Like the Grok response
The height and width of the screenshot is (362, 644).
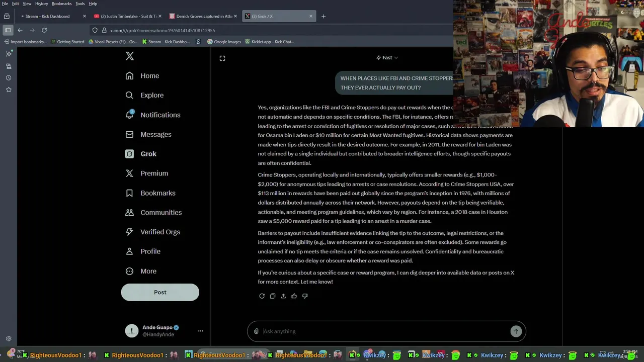(x=294, y=296)
